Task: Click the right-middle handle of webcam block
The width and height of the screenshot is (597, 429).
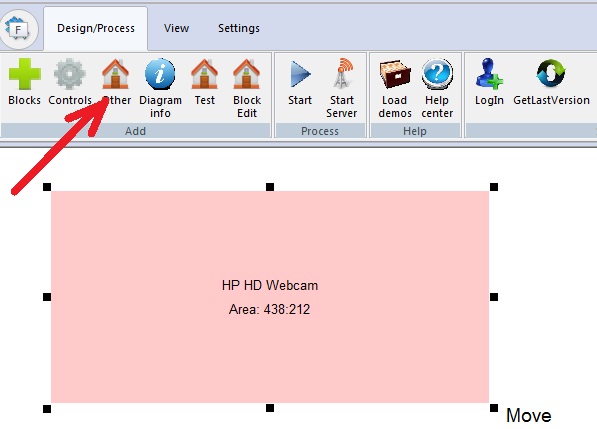Action: pyautogui.click(x=494, y=297)
